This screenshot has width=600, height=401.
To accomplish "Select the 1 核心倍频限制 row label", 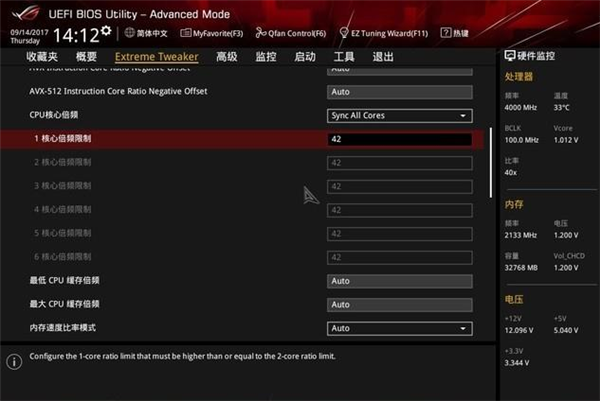I will click(62, 139).
